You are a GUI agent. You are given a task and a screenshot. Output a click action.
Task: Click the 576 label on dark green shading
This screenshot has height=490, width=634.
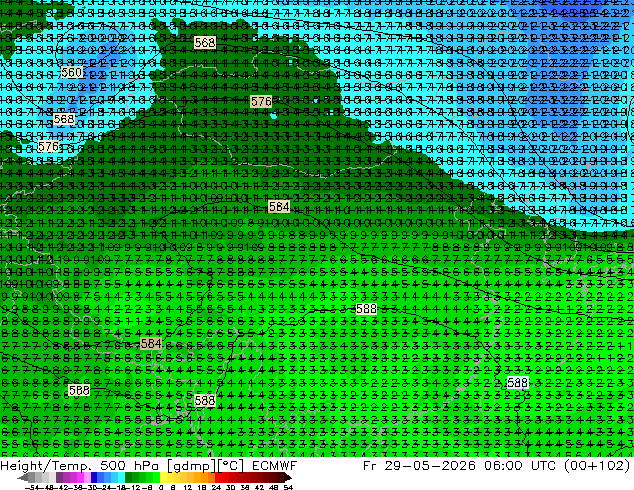coord(261,101)
